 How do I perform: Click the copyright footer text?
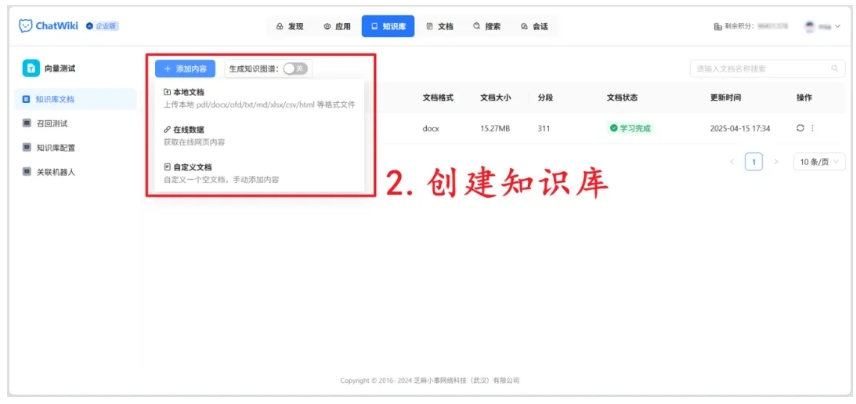pyautogui.click(x=430, y=381)
